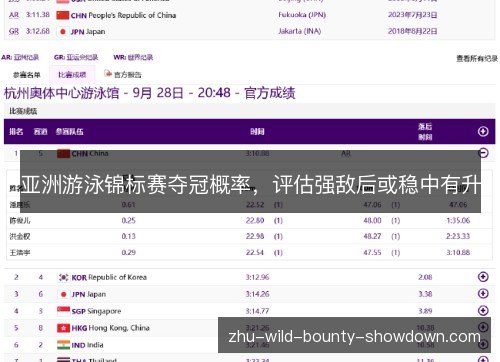The height and width of the screenshot is (362, 500).
Task: Open KOR Republic of Korea team link
Action: click(x=109, y=277)
